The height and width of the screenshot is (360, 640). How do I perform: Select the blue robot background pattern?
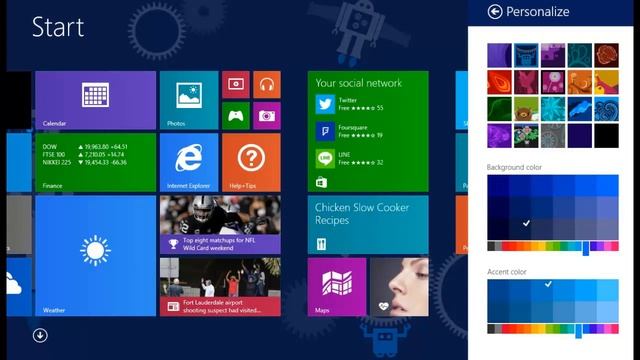(526, 55)
